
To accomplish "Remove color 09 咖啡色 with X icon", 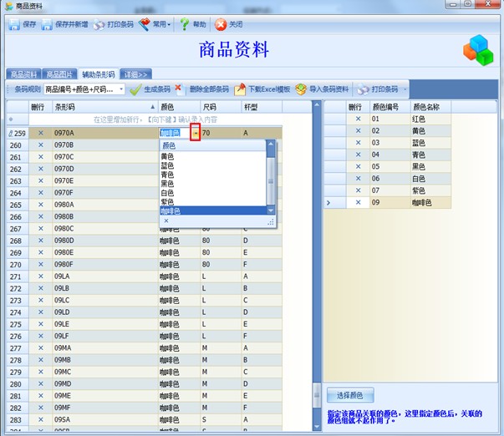I will (358, 202).
